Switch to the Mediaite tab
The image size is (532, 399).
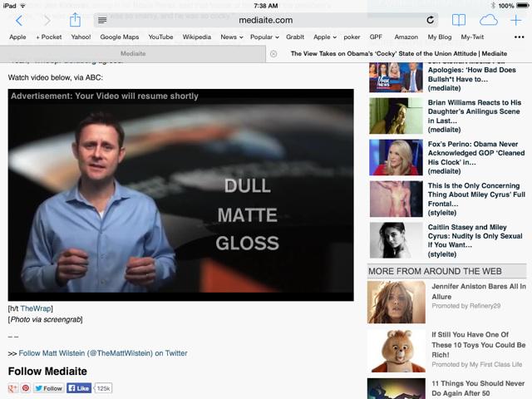pyautogui.click(x=133, y=54)
